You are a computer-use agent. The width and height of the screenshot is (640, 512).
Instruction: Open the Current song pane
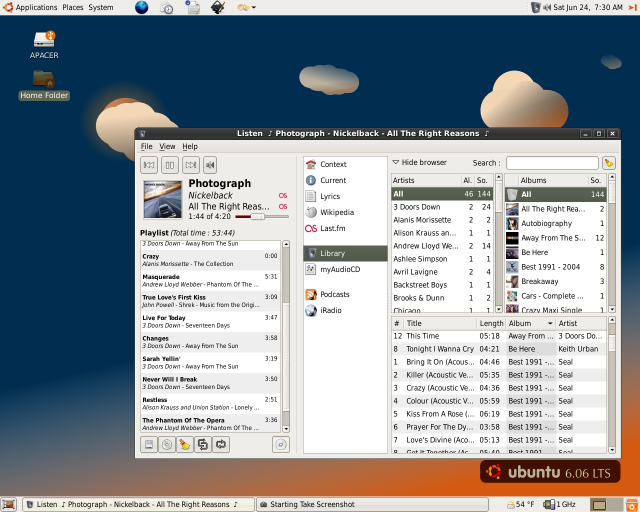[345, 180]
